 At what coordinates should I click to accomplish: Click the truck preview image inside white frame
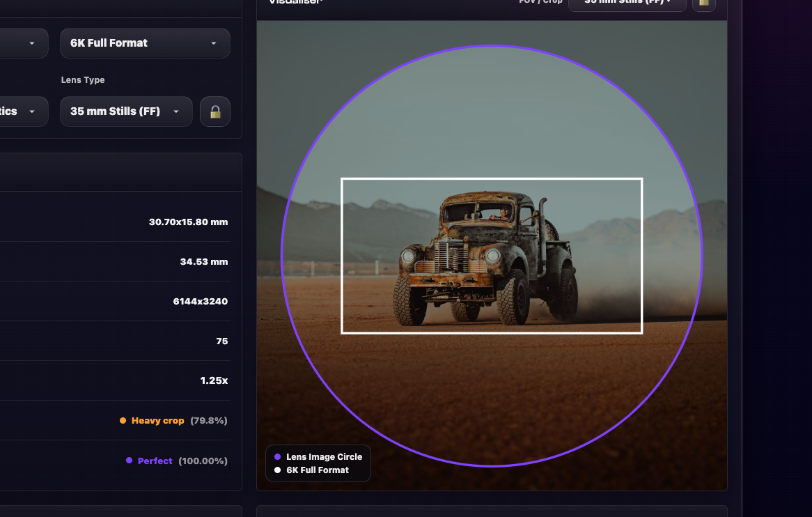click(x=492, y=256)
